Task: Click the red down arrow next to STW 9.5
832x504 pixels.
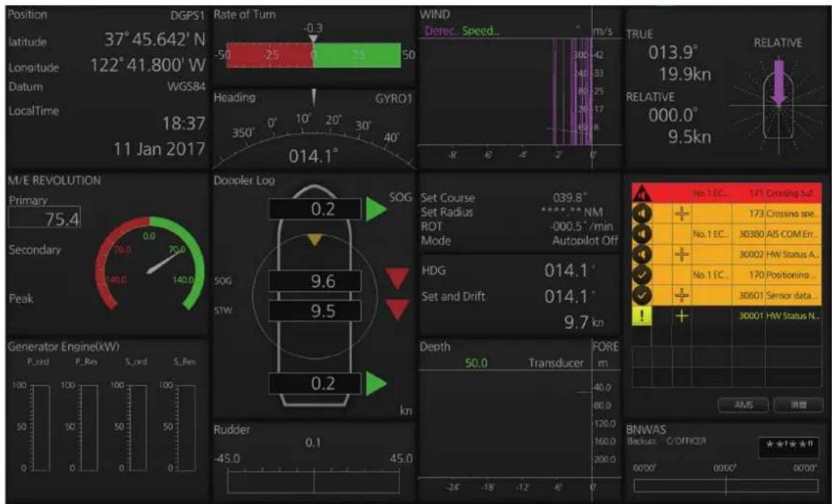Action: (x=397, y=310)
